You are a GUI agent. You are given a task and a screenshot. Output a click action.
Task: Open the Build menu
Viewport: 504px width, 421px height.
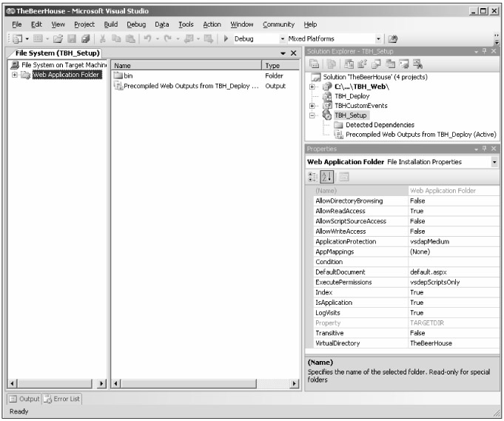click(x=110, y=24)
